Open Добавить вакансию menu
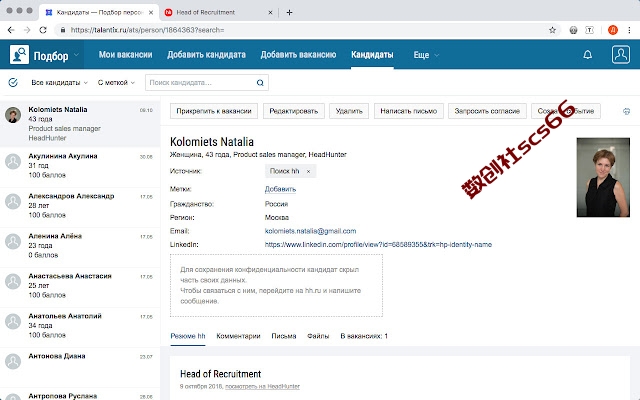This screenshot has width=640, height=400. [298, 55]
